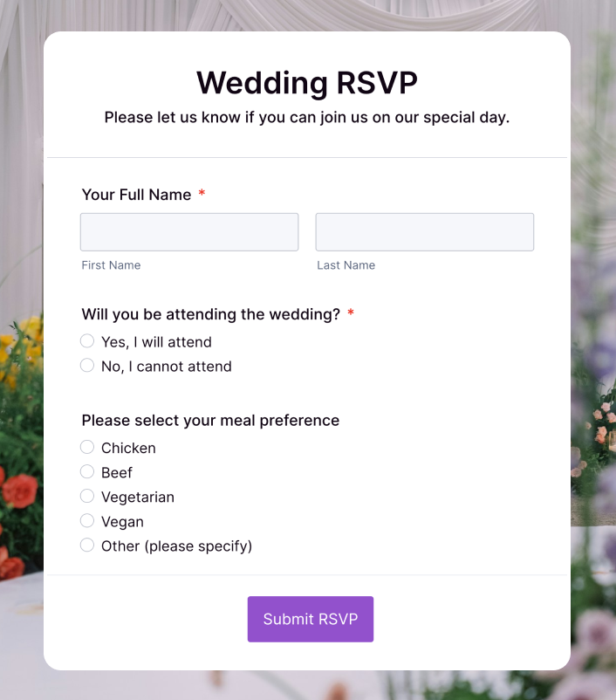Select "No, I cannot attend" option
The width and height of the screenshot is (616, 700).
click(x=87, y=366)
